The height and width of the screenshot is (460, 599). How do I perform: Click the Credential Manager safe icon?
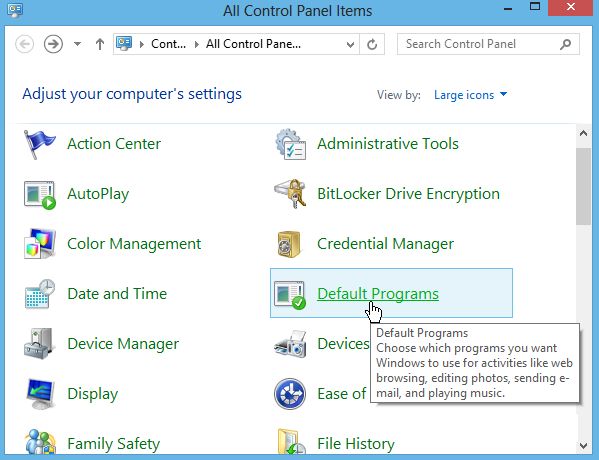pyautogui.click(x=289, y=244)
